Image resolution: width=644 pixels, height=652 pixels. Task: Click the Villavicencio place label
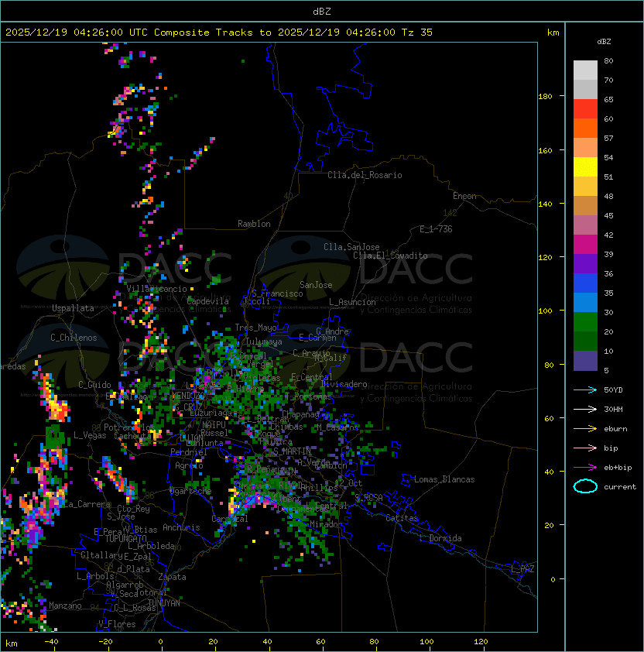pos(156,289)
